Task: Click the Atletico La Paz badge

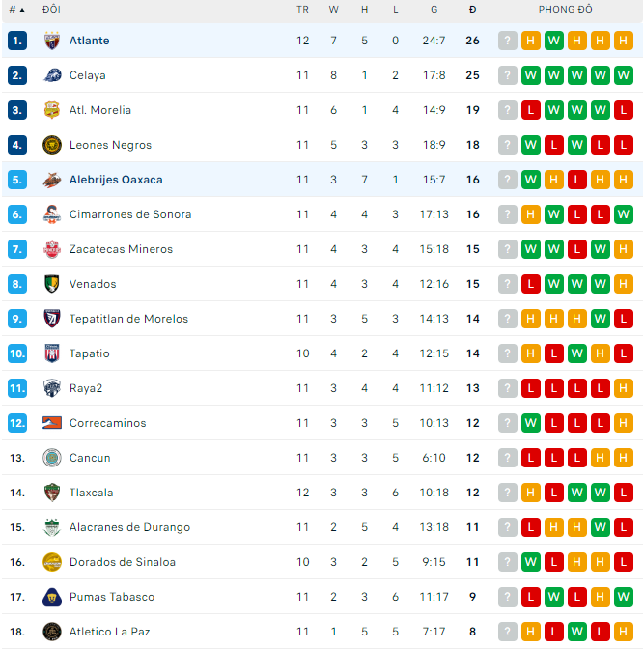Action: (x=52, y=632)
